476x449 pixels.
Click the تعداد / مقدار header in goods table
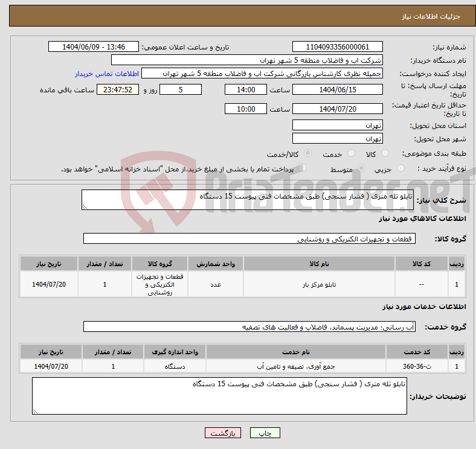[x=105, y=264]
